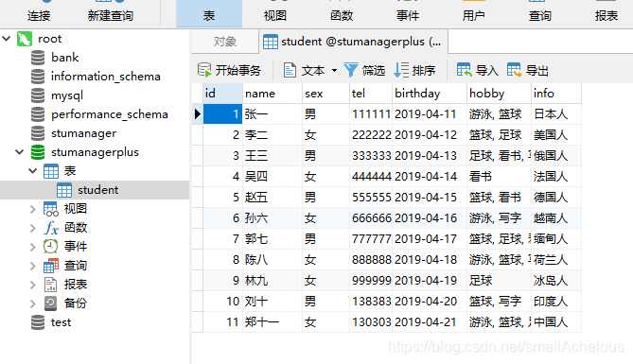The width and height of the screenshot is (633, 364).
Task: Click the green stumanagerplus database icon
Action: click(x=38, y=152)
